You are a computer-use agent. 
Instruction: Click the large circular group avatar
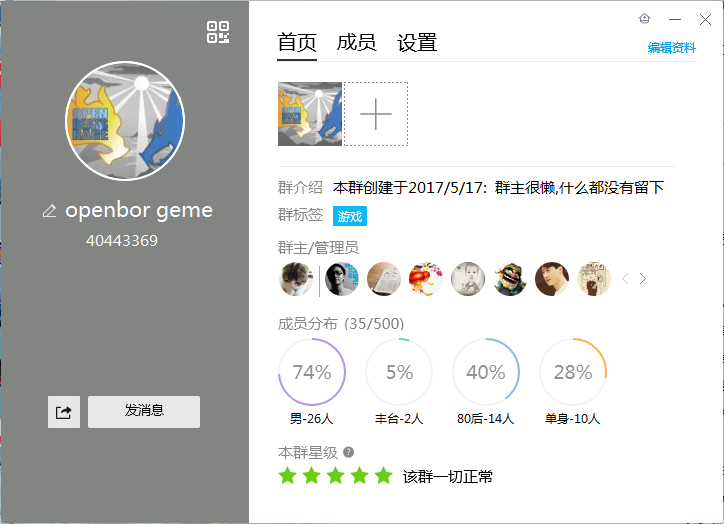tap(125, 121)
